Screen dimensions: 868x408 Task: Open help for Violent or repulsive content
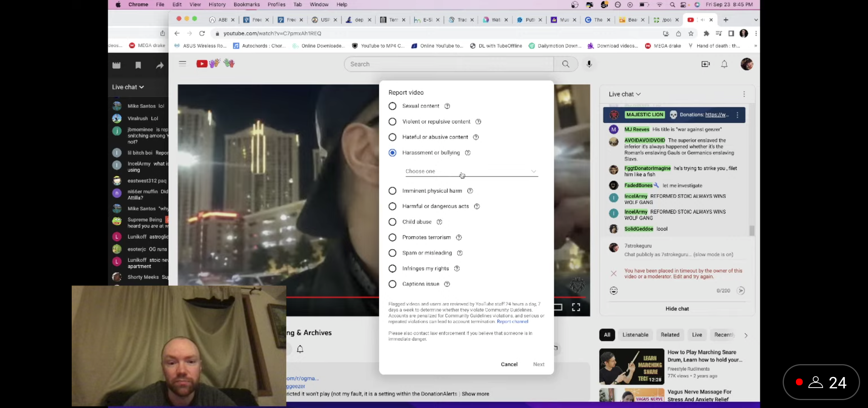(x=478, y=122)
